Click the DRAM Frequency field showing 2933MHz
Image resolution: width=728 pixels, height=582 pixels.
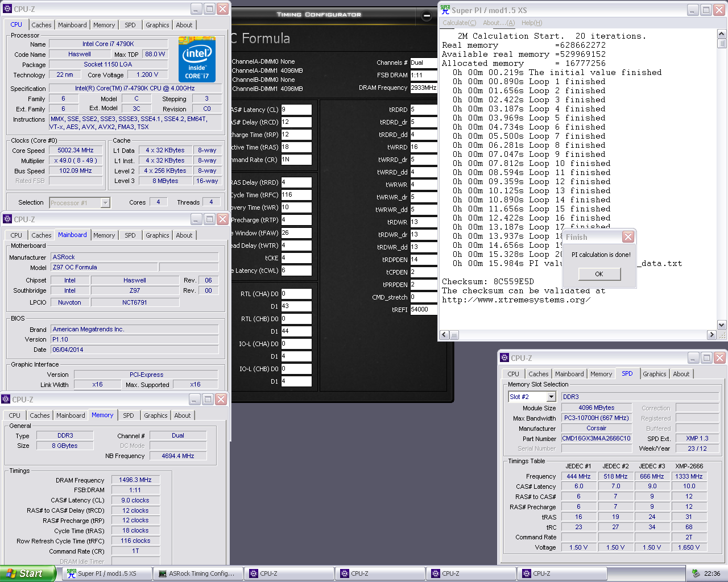[x=424, y=88]
